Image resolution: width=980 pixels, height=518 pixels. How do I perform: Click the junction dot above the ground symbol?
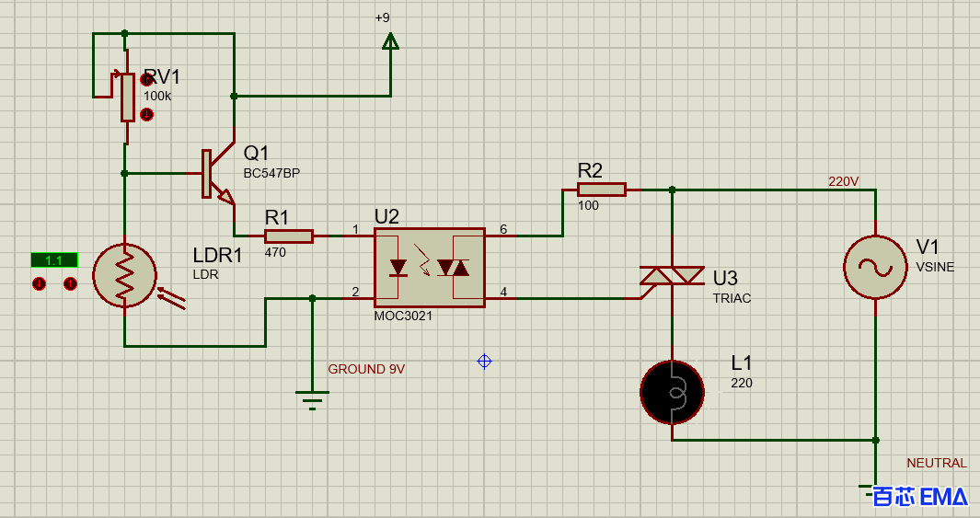(313, 299)
